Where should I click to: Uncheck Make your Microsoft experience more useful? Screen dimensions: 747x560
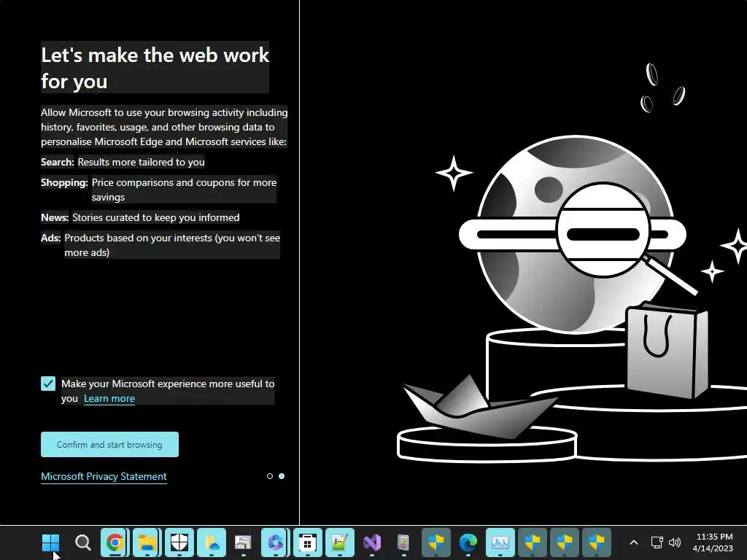click(48, 384)
